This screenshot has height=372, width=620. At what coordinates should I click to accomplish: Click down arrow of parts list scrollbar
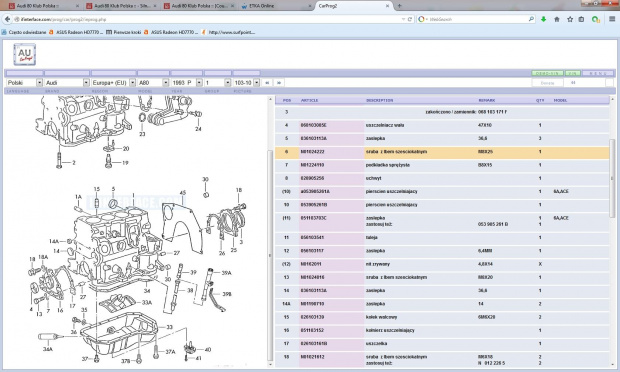(x=612, y=364)
